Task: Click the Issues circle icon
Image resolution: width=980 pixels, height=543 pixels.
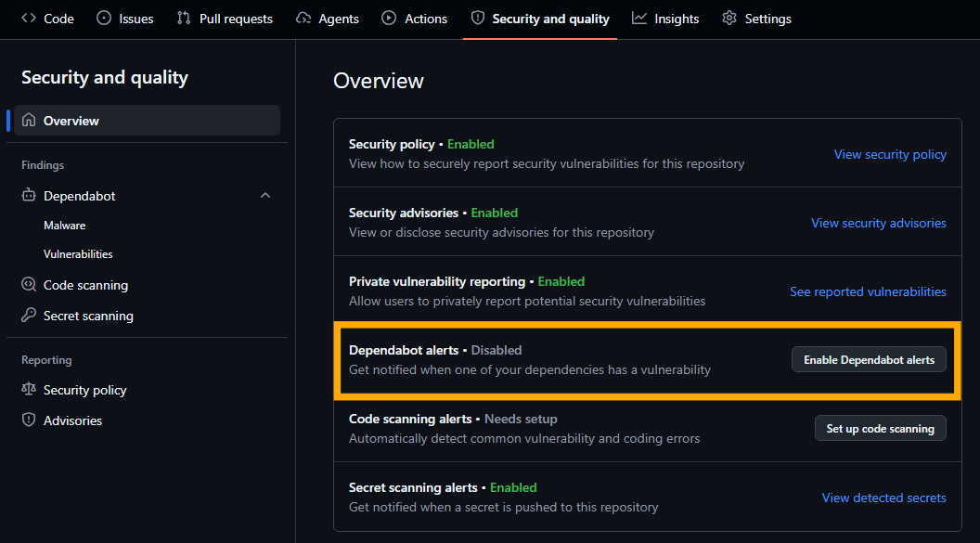Action: point(104,19)
